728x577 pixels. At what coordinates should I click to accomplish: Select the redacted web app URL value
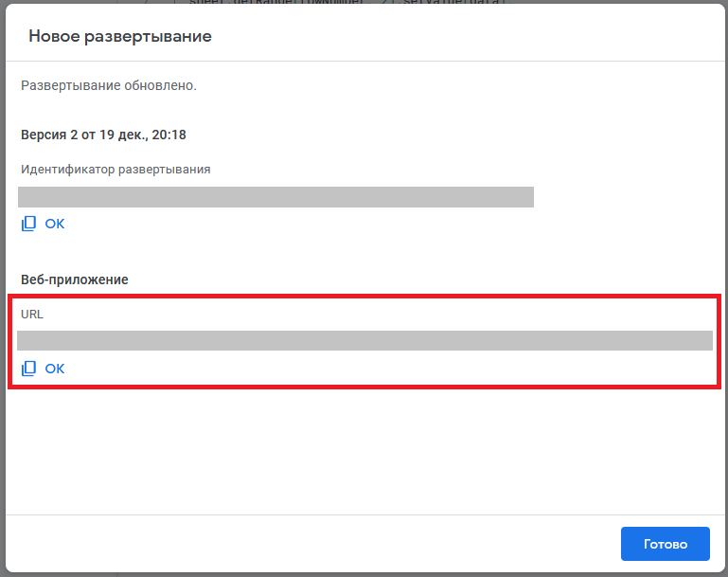[x=364, y=341]
